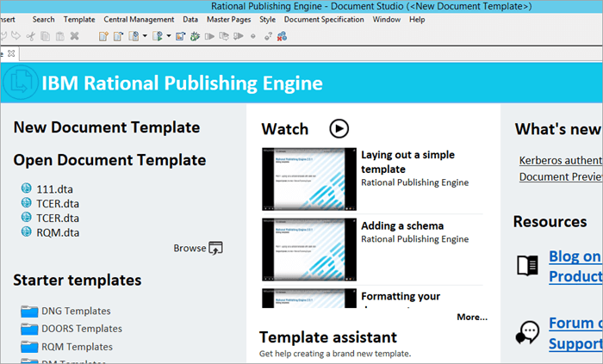This screenshot has height=364, width=603.
Task: Click the IBM Rational Publishing Engine logo icon
Action: (x=20, y=83)
